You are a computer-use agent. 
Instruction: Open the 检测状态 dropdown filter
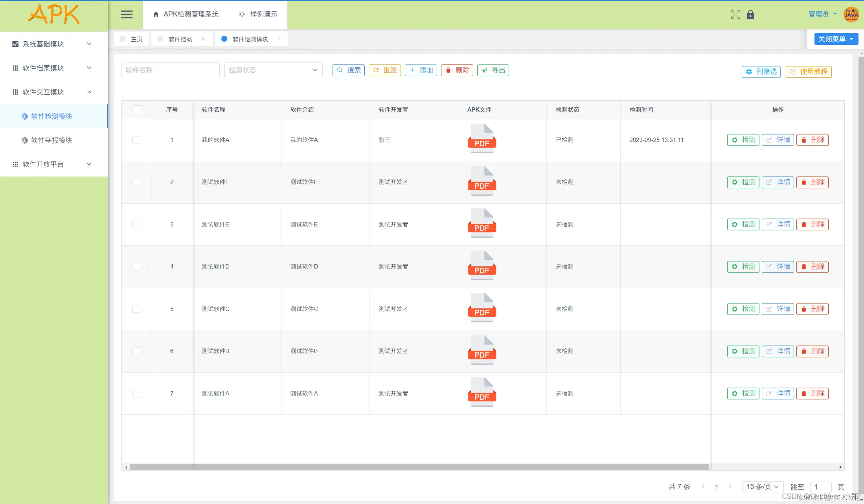point(273,70)
